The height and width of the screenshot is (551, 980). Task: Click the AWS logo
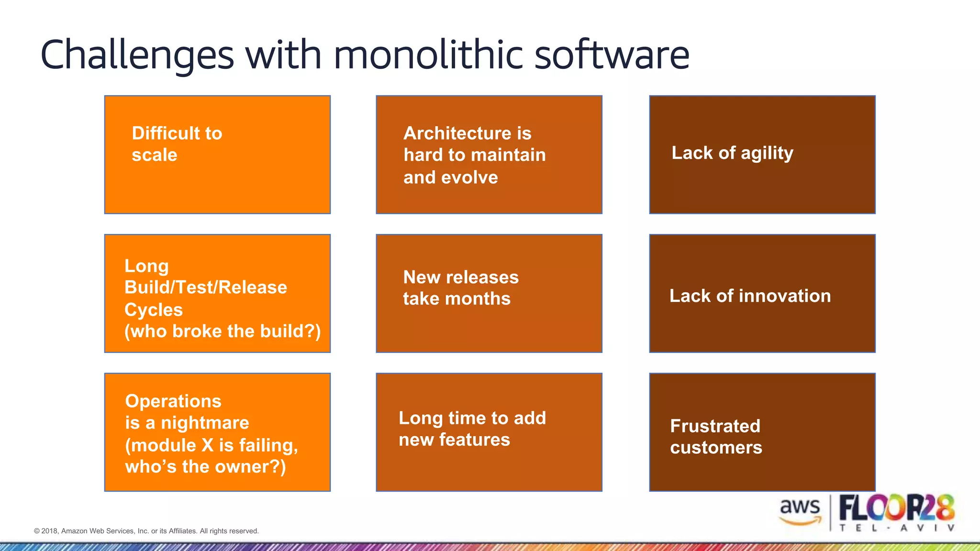pos(800,511)
